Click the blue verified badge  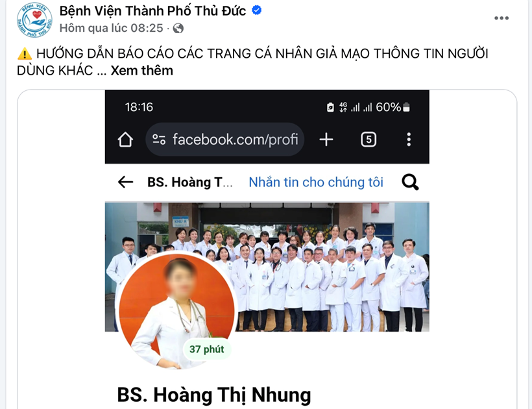[x=256, y=10]
